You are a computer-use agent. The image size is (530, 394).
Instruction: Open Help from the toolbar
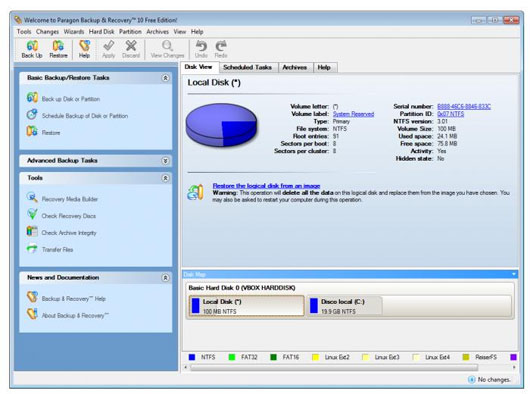[x=85, y=49]
